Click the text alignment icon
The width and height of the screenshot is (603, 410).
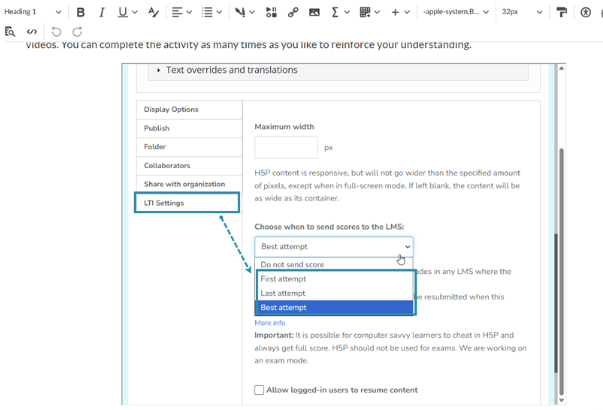(177, 12)
